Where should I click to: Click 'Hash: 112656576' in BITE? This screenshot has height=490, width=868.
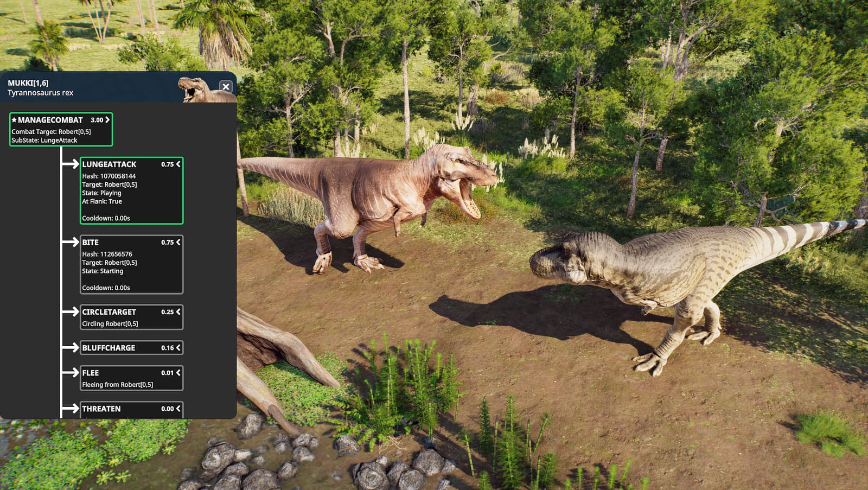tap(107, 254)
